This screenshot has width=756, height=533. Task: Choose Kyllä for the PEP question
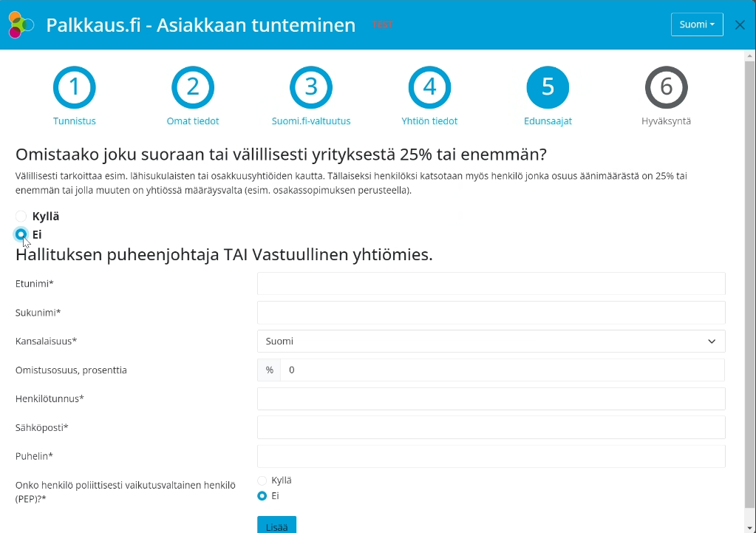coord(262,481)
